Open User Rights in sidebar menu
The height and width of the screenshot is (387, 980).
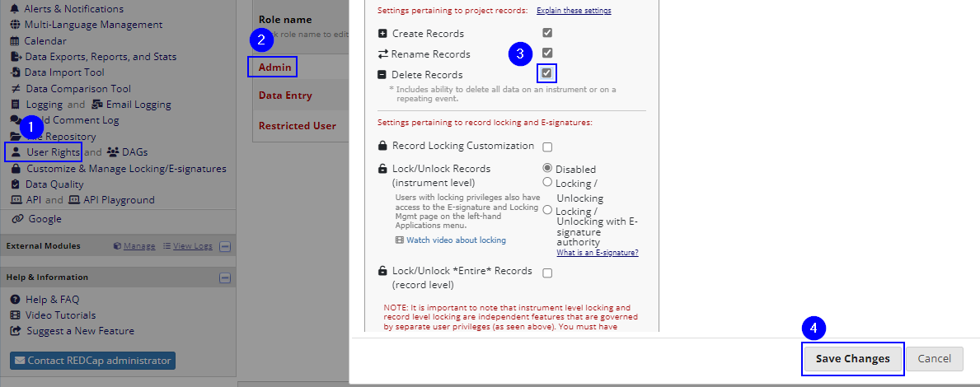tap(53, 152)
